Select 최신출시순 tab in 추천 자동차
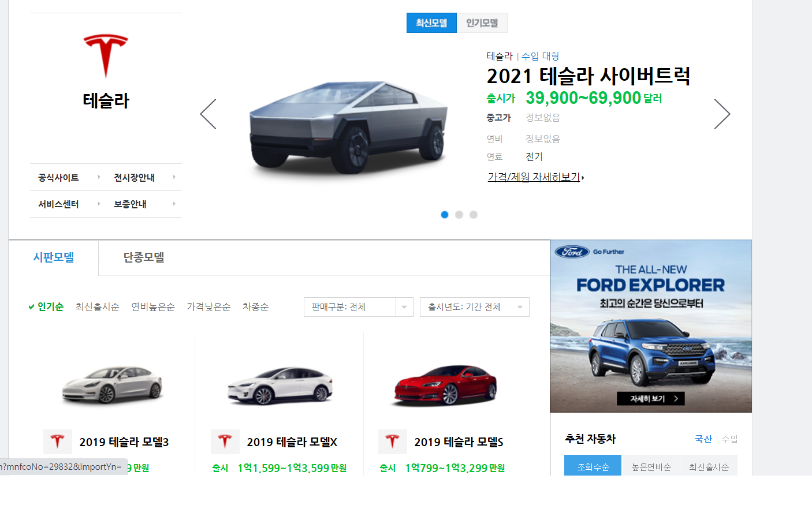Image resolution: width=812 pixels, height=505 pixels. click(x=709, y=466)
